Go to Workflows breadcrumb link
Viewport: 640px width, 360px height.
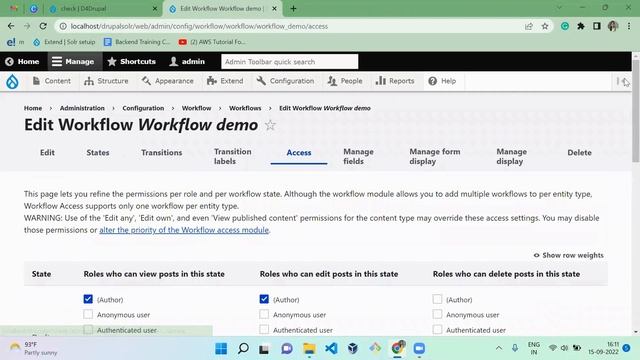245,108
